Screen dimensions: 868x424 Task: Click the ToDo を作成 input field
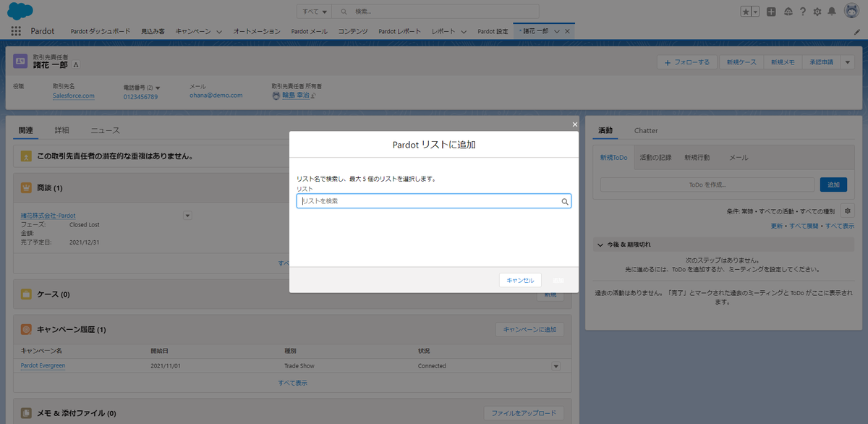(x=707, y=185)
